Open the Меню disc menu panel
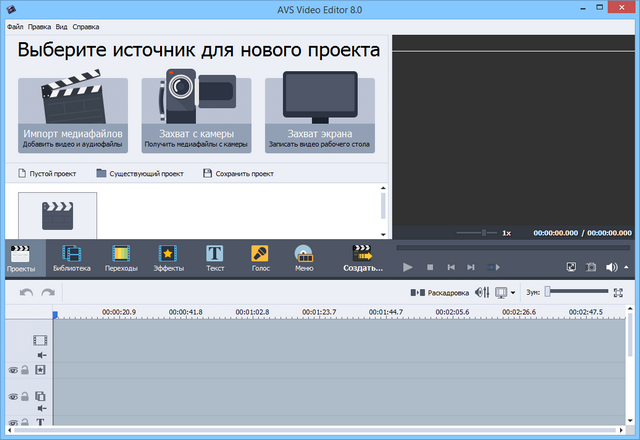Viewport: 640px width, 440px height. coord(304,258)
